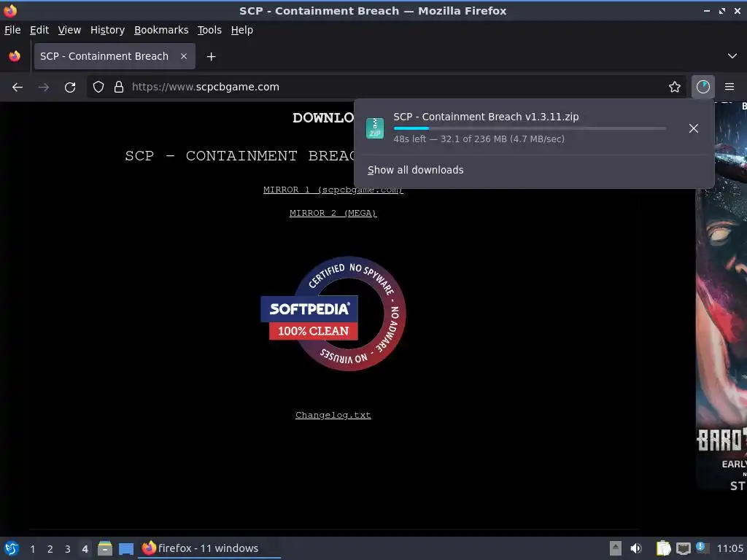Open a new tab with plus button
This screenshot has width=747, height=560.
coord(211,57)
